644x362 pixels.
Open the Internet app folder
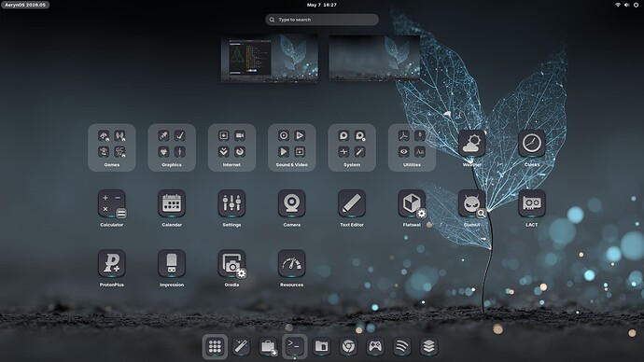click(231, 147)
